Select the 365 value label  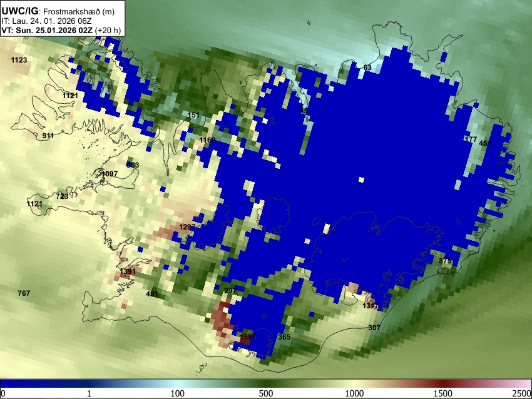[x=284, y=337]
